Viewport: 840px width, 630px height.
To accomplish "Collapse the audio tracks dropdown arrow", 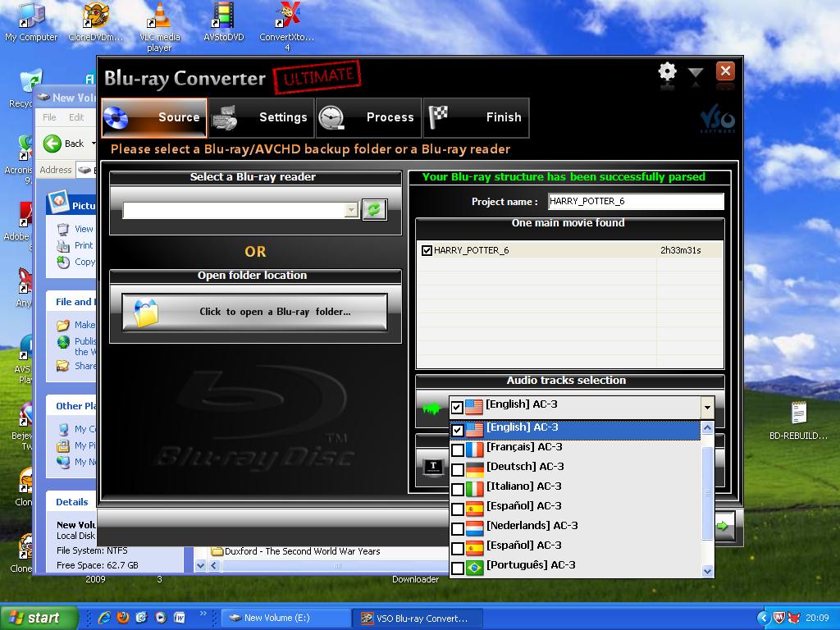I will pos(707,408).
